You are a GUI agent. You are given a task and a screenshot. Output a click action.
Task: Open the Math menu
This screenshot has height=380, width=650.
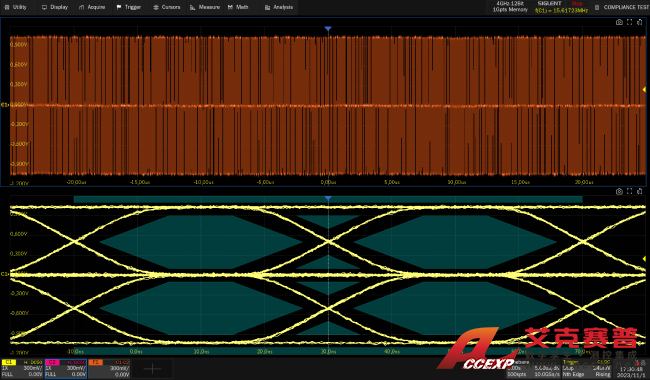point(238,7)
